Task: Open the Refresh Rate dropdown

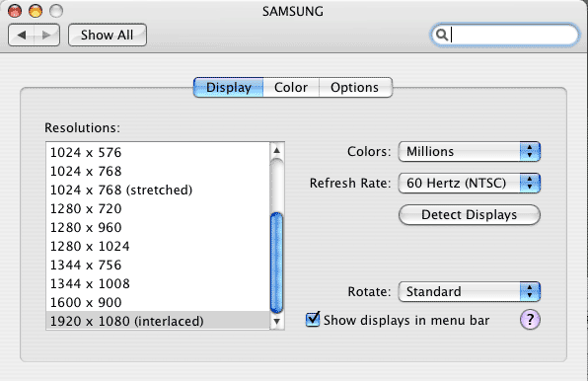Action: click(470, 183)
